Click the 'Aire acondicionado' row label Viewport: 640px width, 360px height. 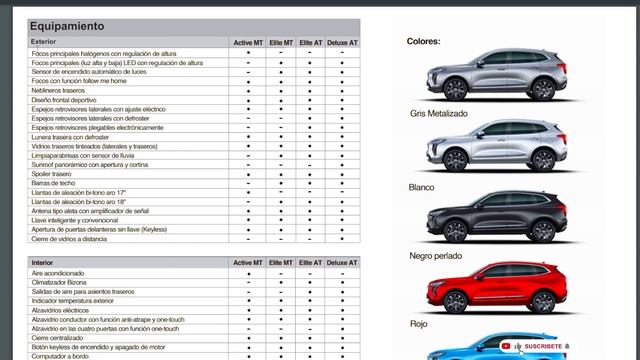tap(58, 273)
